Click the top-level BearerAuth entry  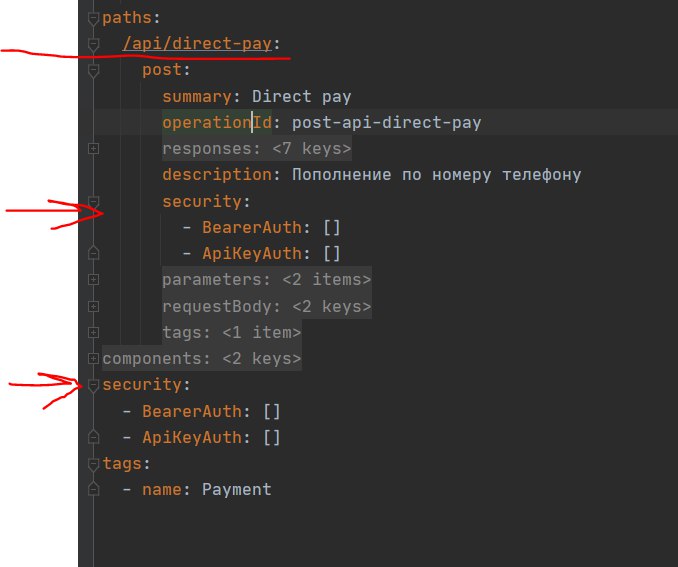pyautogui.click(x=192, y=411)
